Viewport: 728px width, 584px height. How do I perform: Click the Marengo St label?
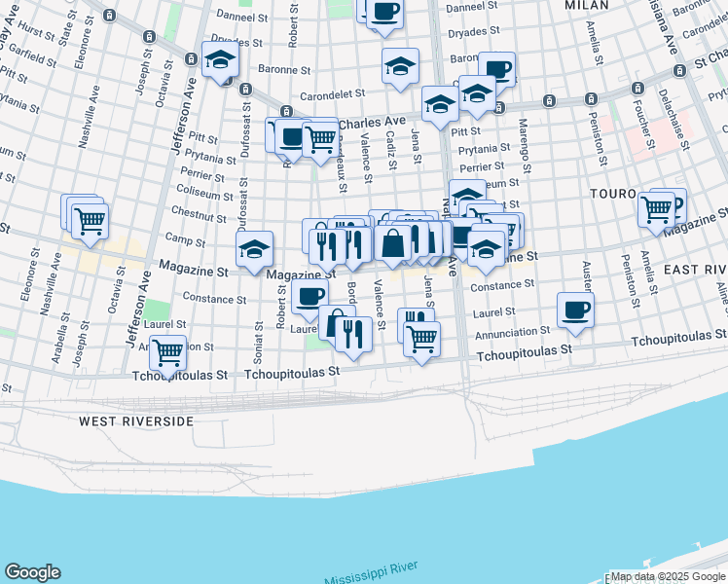pos(525,146)
